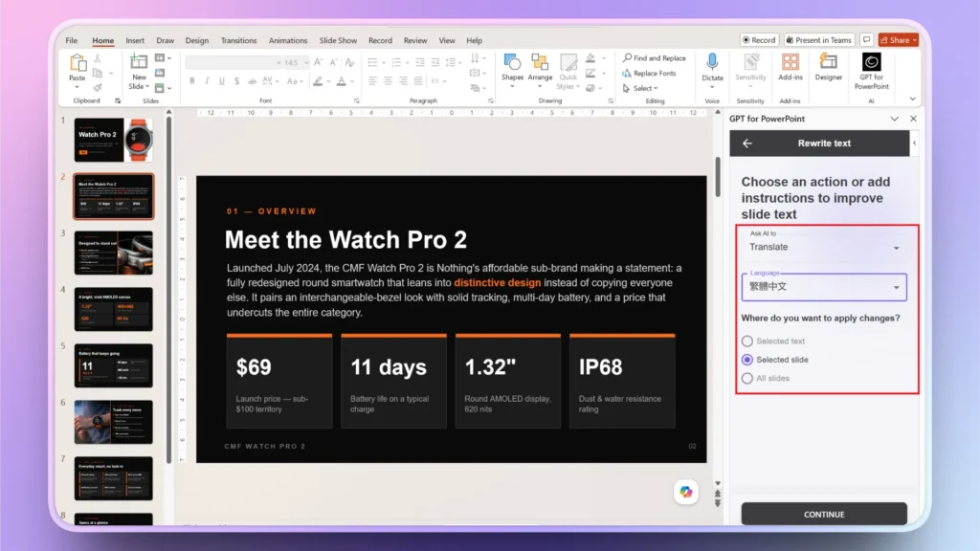
Task: Choose the All slides radio option
Action: [x=746, y=379]
